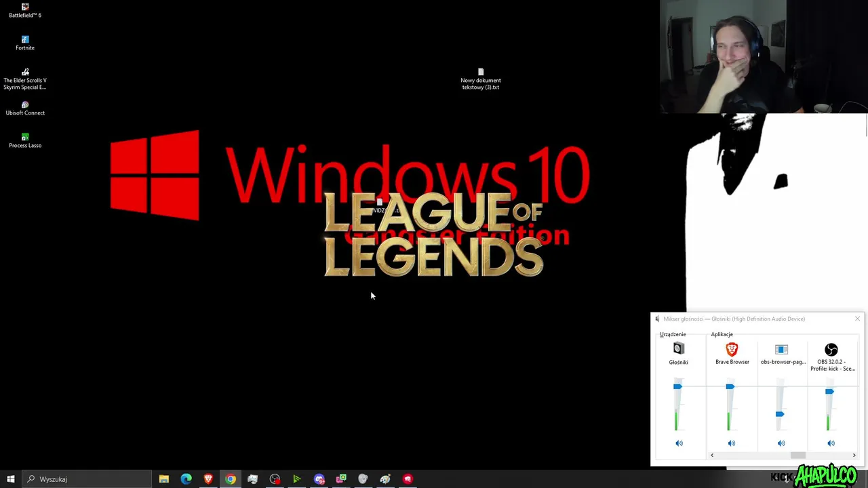The width and height of the screenshot is (868, 488).
Task: Click the Wyszukaj taskbar search box
Action: [87, 479]
